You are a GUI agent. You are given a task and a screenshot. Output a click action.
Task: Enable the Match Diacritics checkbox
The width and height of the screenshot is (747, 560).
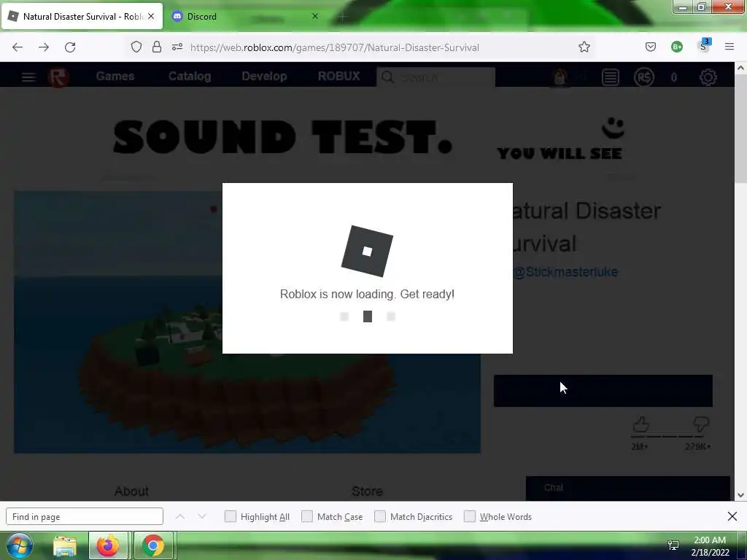pyautogui.click(x=379, y=516)
